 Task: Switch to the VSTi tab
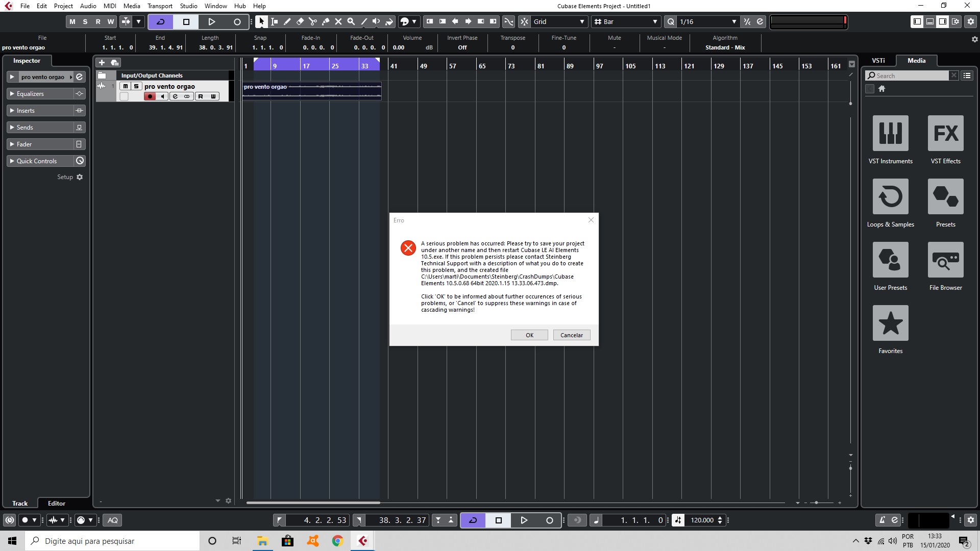point(878,60)
